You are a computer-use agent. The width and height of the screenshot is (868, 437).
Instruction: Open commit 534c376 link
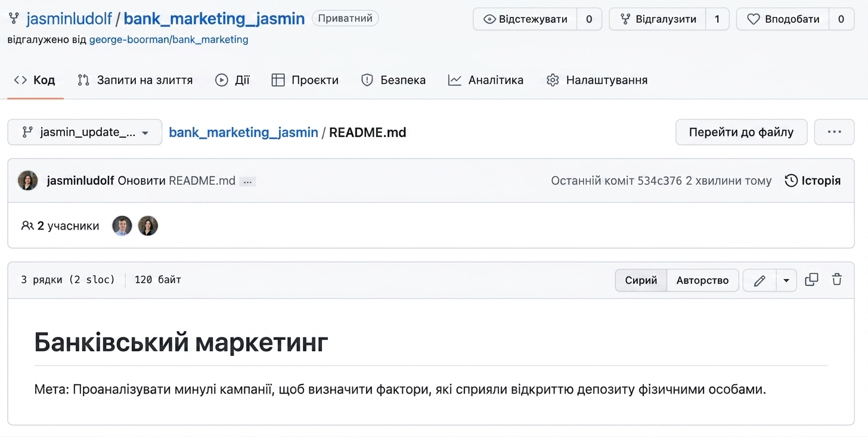coord(660,181)
